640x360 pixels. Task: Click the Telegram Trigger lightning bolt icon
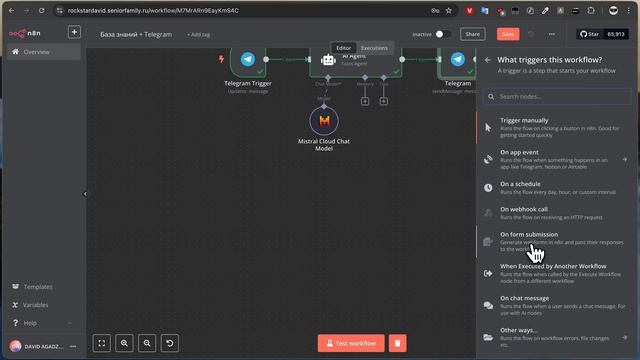221,59
